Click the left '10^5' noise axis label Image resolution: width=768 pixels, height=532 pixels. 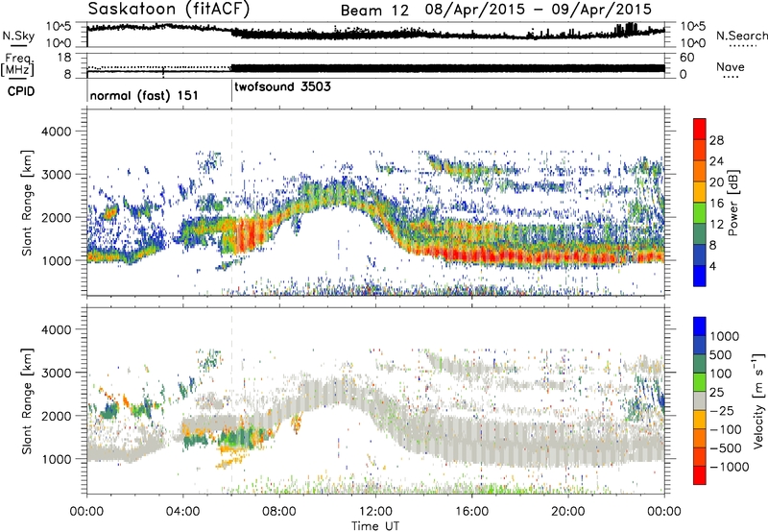59,27
